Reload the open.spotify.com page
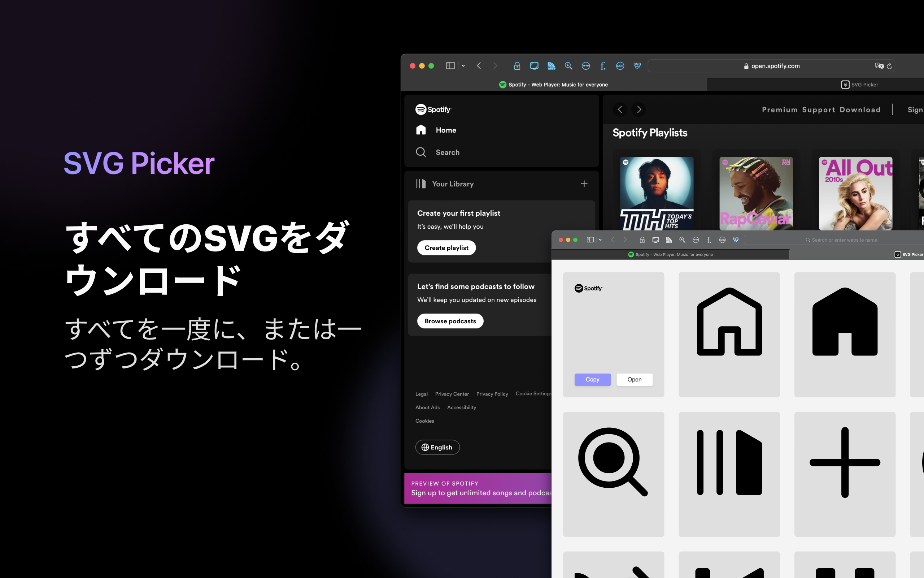924x578 pixels. (x=890, y=66)
